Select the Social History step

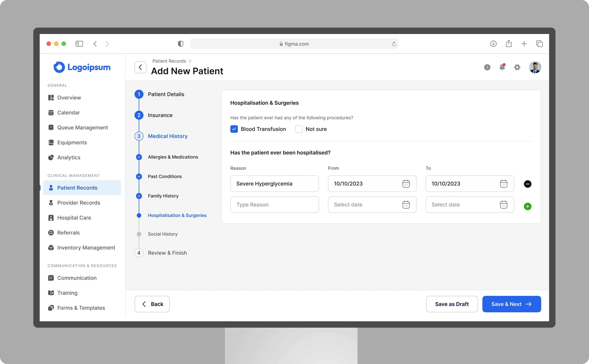coord(163,234)
